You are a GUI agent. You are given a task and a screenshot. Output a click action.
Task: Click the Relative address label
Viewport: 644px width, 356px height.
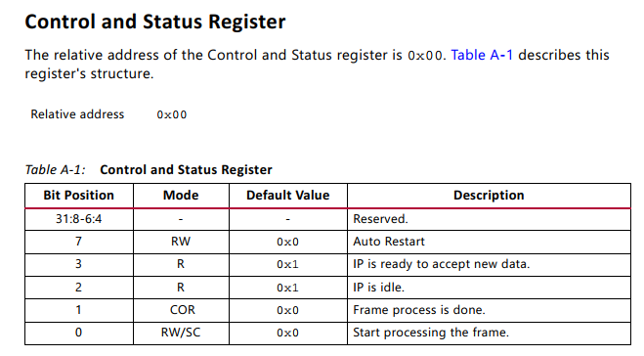point(77,114)
